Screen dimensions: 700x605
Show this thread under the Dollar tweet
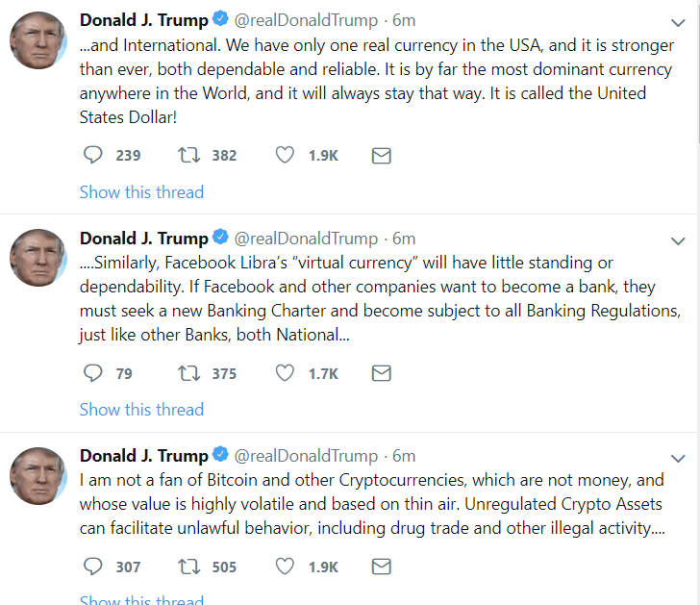[x=141, y=192]
